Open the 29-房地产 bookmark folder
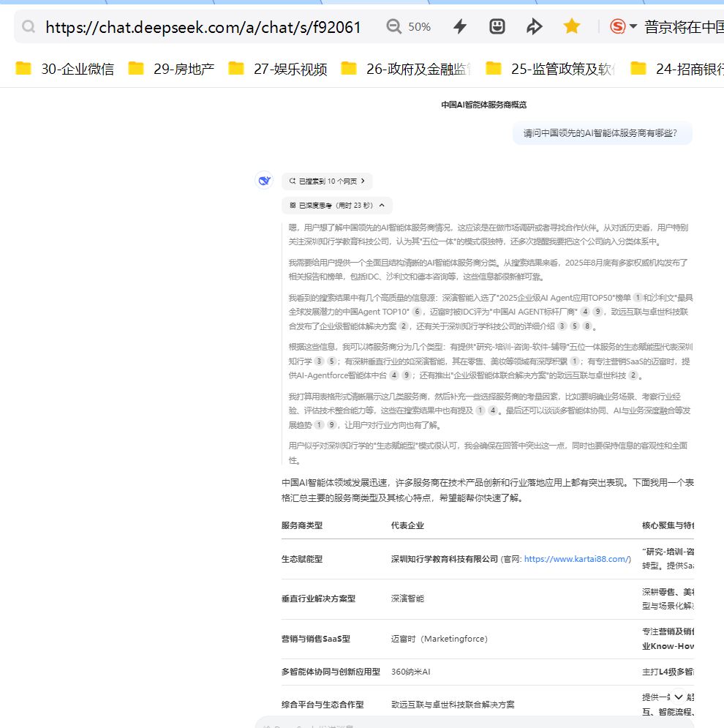Viewport: 724px width, 728px height. point(171,69)
